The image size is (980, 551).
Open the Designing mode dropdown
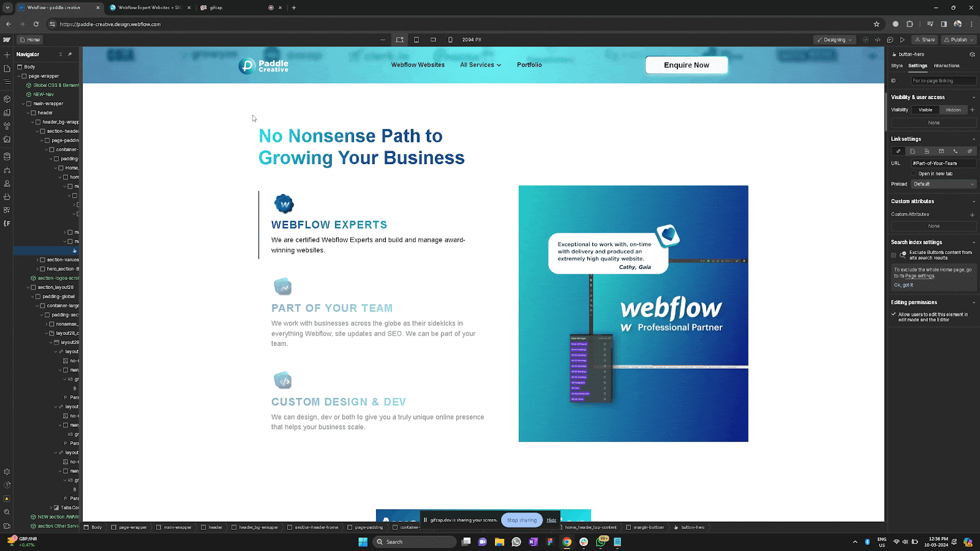[x=834, y=40]
